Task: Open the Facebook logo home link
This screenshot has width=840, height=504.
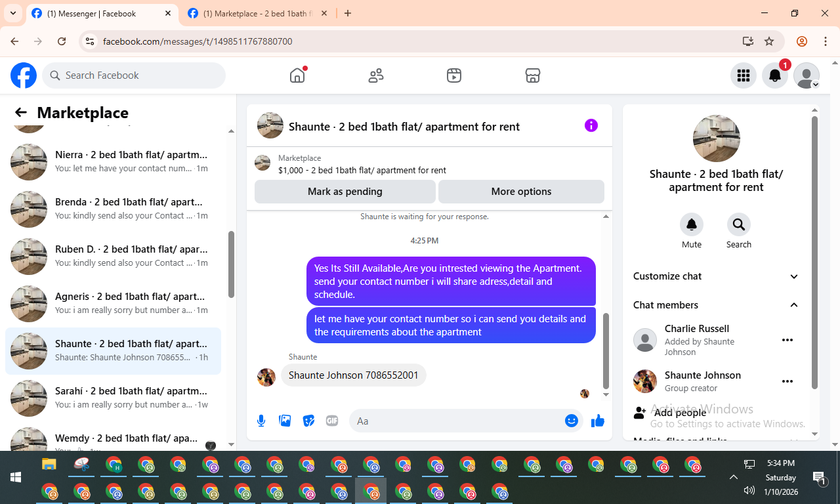Action: (24, 75)
